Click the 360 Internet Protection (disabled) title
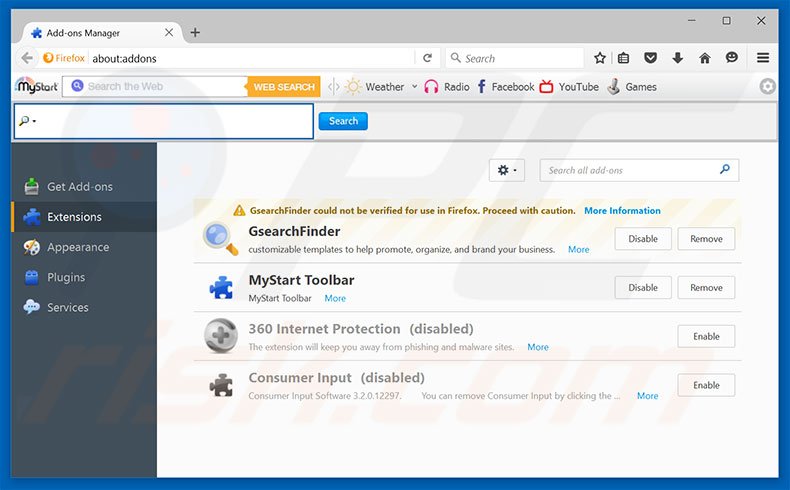The width and height of the screenshot is (790, 490). (x=361, y=329)
